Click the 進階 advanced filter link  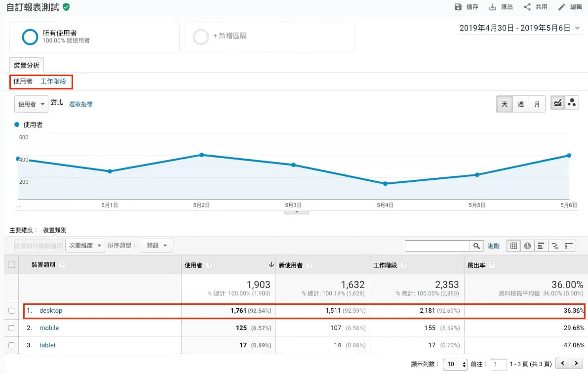[494, 246]
